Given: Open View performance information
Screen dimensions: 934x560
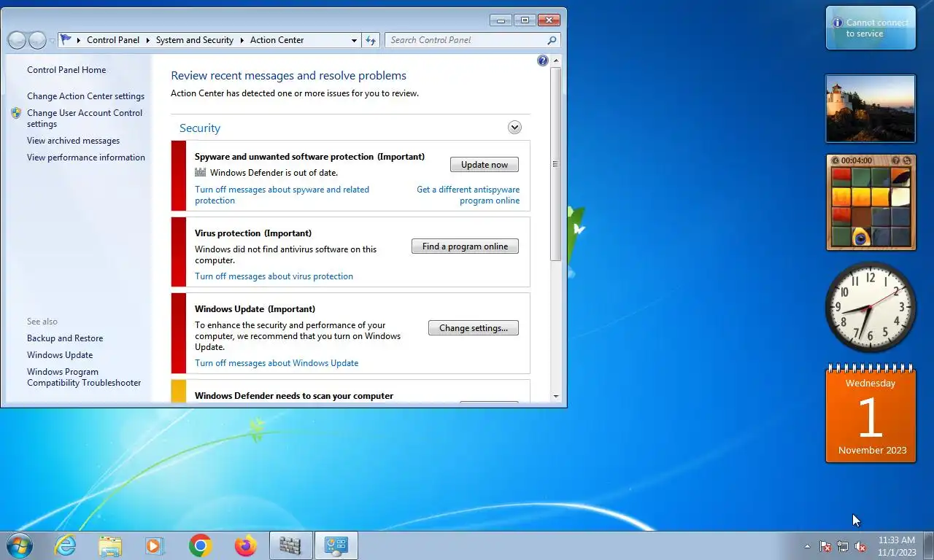Looking at the screenshot, I should pos(86,157).
